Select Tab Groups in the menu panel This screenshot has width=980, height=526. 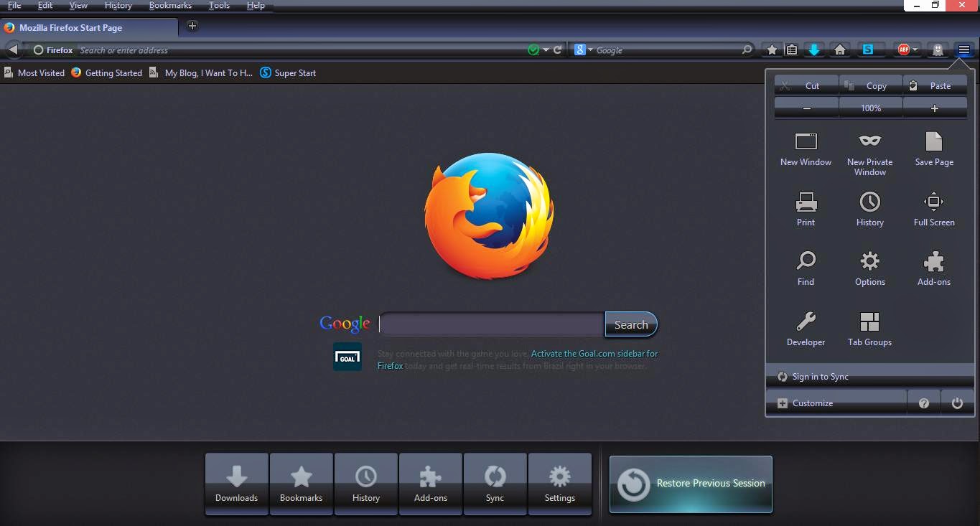click(869, 329)
